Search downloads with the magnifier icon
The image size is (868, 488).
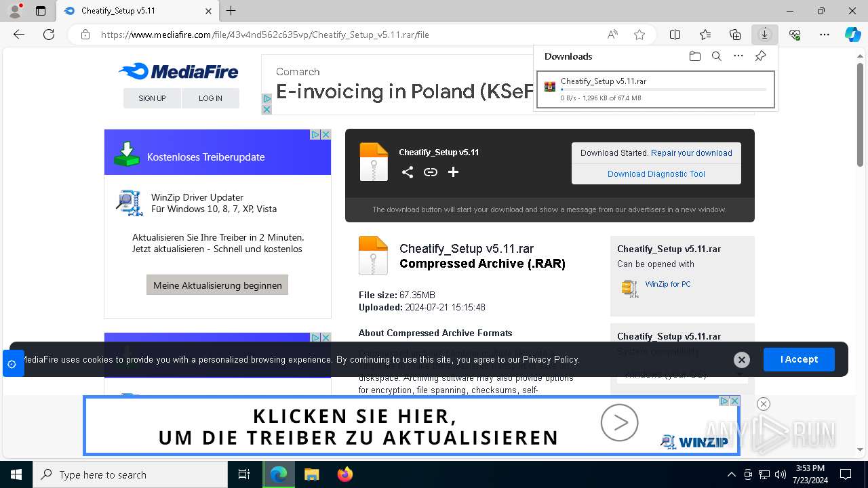(717, 56)
